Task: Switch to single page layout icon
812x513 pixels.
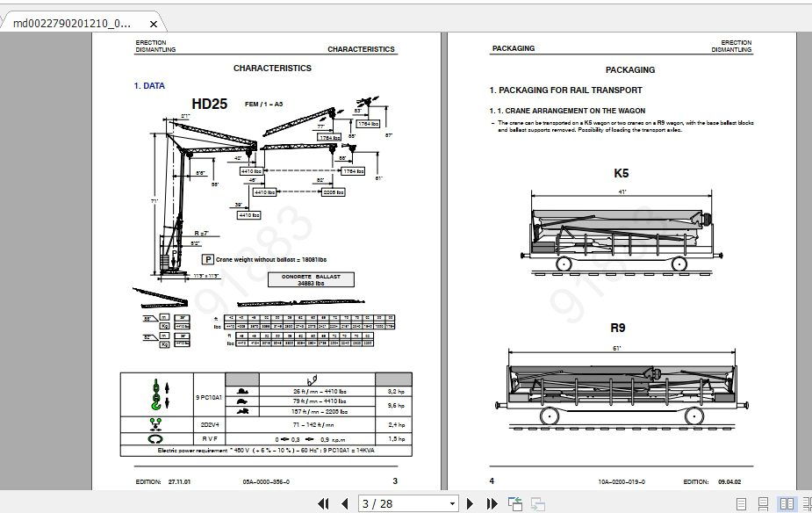Action: 742,503
